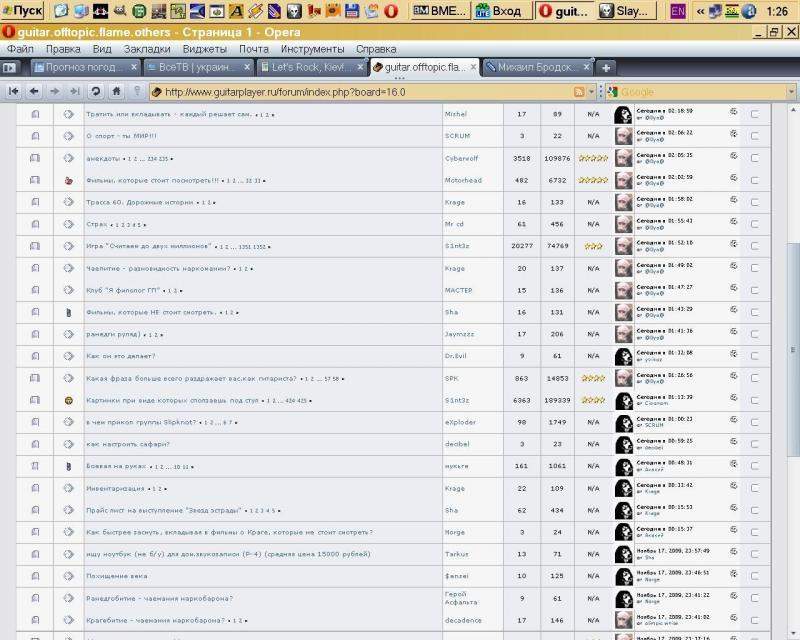Open author profile 'Motorhead'
The image size is (800, 640).
[463, 180]
